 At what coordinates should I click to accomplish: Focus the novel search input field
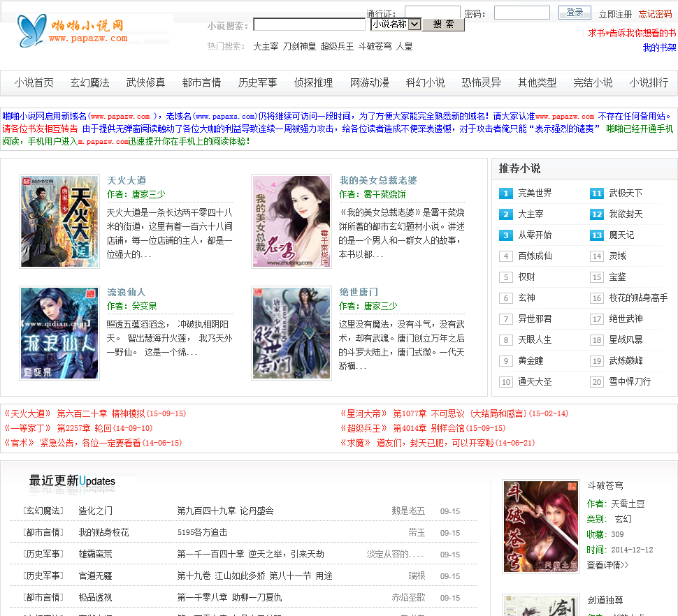pyautogui.click(x=309, y=24)
